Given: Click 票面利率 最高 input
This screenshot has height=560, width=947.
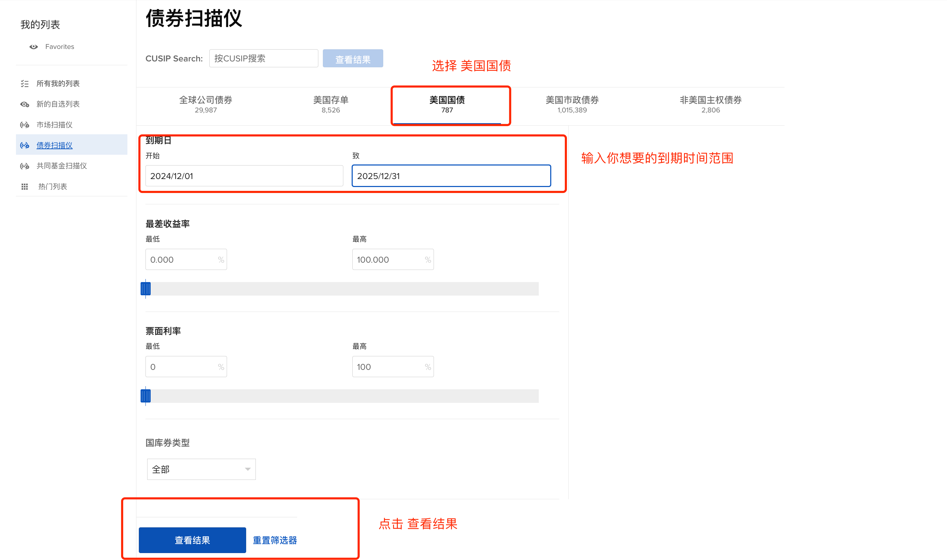Looking at the screenshot, I should [x=393, y=367].
